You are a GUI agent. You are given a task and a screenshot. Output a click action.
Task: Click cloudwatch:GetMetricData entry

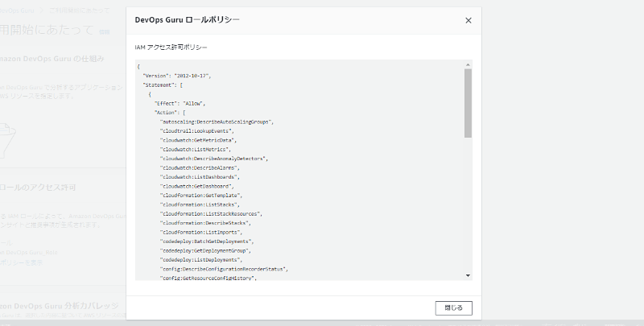[198, 140]
